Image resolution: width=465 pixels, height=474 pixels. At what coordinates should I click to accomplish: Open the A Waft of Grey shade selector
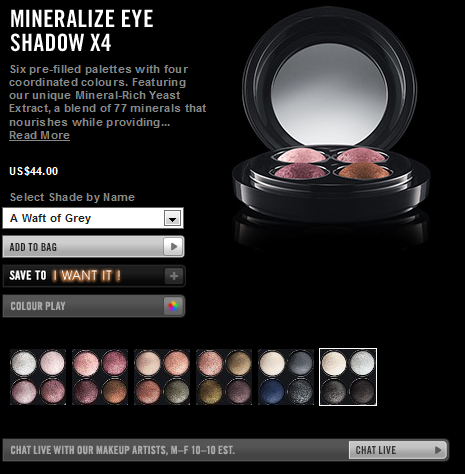(93, 218)
